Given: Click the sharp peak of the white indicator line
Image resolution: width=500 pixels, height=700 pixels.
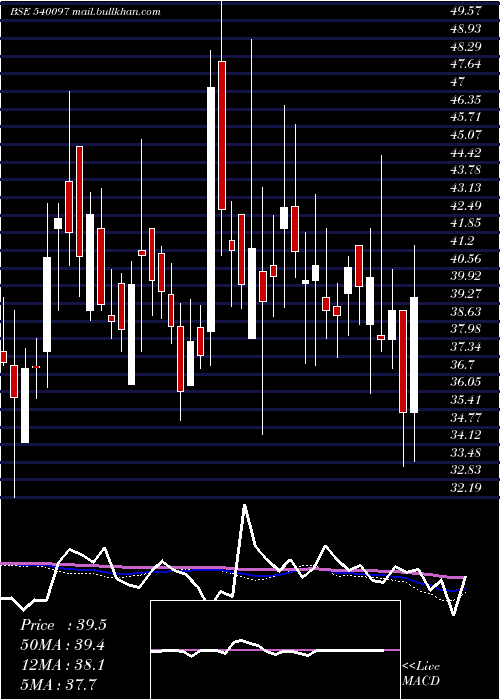Looking at the screenshot, I should point(244,506).
